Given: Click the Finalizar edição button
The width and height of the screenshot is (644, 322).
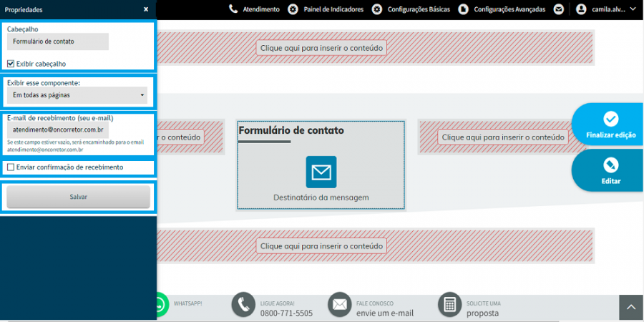Looking at the screenshot, I should [610, 125].
